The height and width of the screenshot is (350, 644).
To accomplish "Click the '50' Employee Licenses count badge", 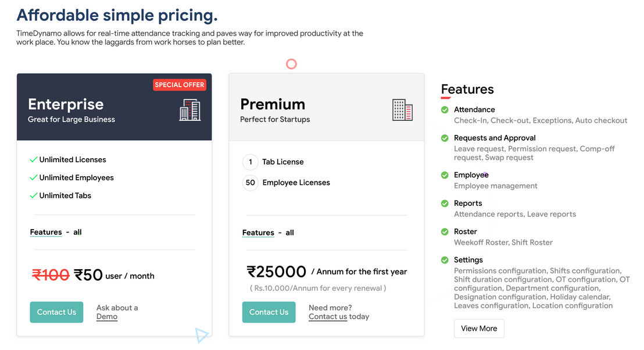I will (x=250, y=183).
